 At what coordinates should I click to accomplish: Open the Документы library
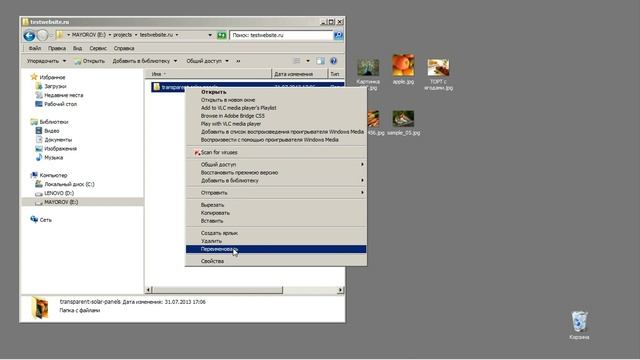pos(53,140)
